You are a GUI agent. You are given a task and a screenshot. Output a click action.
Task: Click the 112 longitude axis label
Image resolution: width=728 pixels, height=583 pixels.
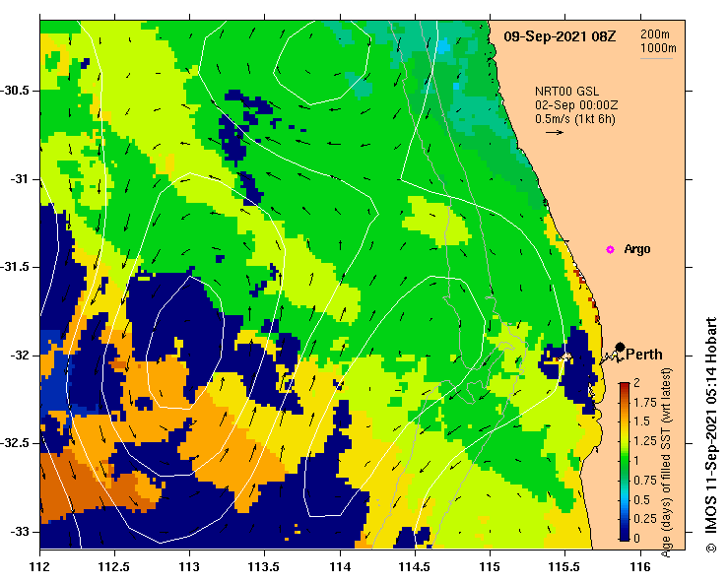point(39,567)
